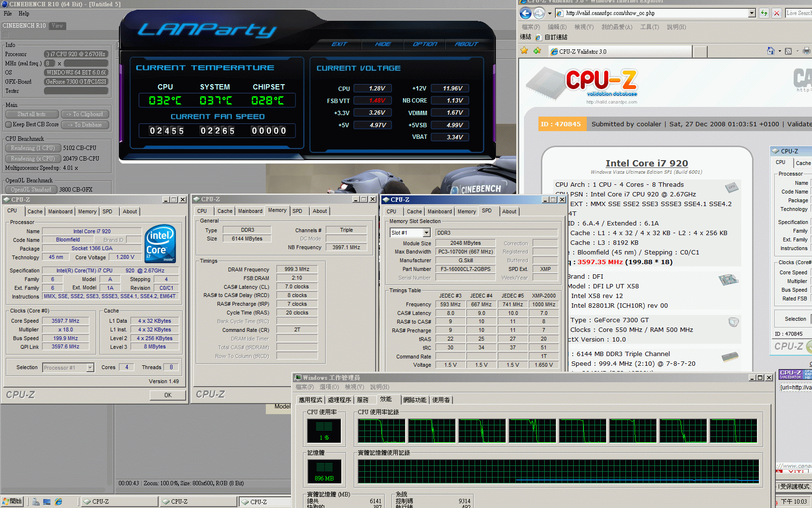Image resolution: width=812 pixels, height=508 pixels.
Task: Click the Show Desktop quick launch icon
Action: tap(47, 502)
